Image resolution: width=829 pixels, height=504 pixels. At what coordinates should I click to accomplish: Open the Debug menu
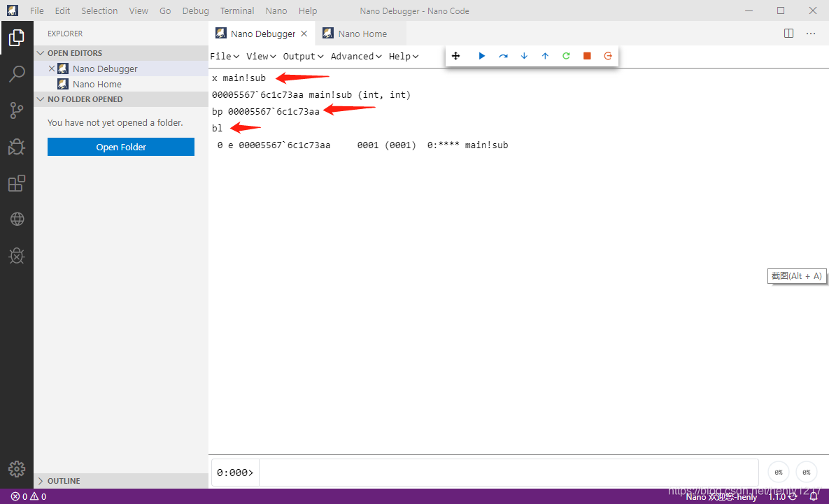click(x=196, y=10)
